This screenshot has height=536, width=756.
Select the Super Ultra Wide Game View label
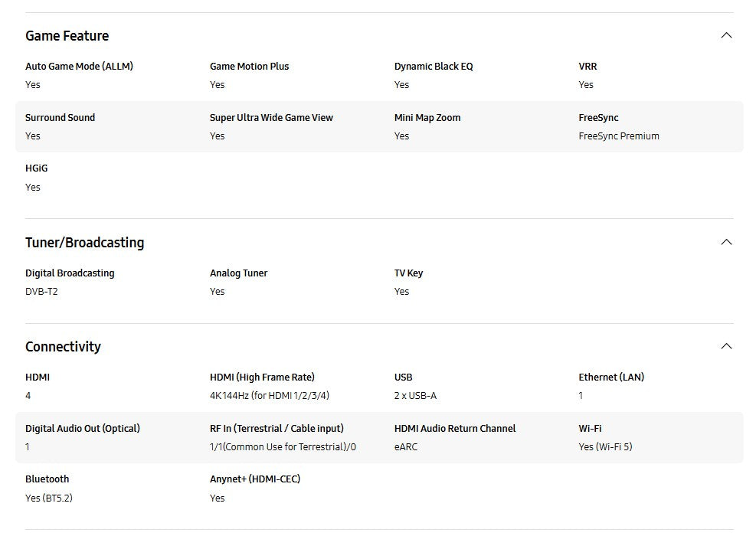271,118
